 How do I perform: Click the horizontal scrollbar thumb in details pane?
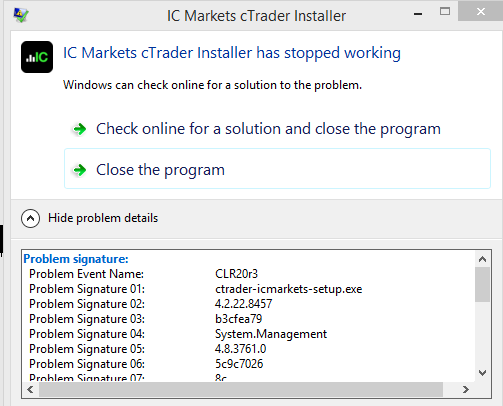241,389
